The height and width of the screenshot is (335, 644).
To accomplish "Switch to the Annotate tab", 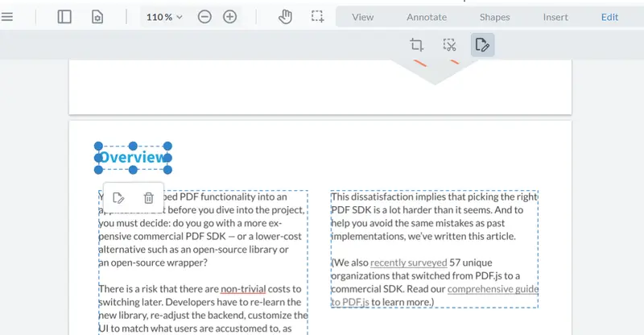I will [427, 17].
